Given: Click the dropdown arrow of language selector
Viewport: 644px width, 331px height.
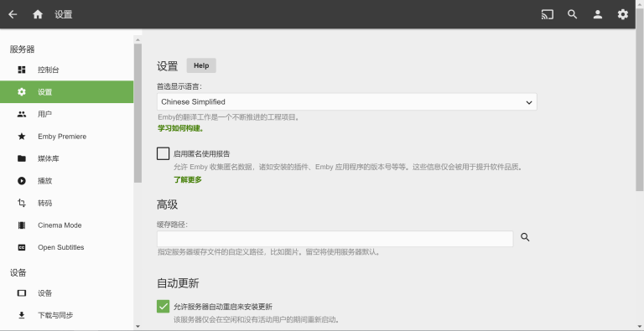Looking at the screenshot, I should (x=529, y=102).
